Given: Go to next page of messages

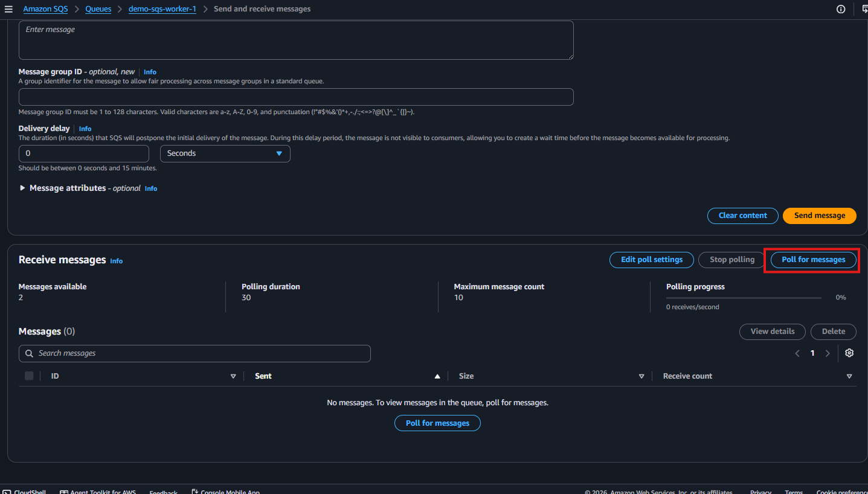Looking at the screenshot, I should (828, 353).
